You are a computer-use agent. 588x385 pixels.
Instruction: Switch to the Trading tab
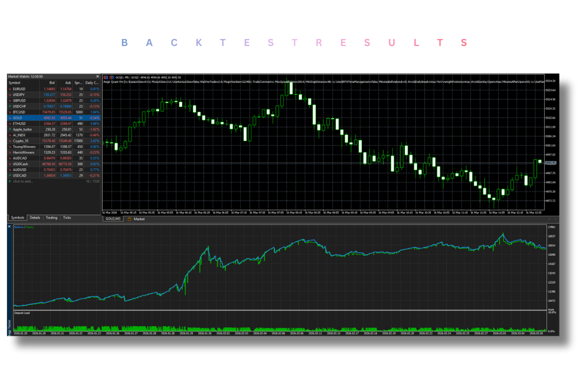pyautogui.click(x=52, y=218)
